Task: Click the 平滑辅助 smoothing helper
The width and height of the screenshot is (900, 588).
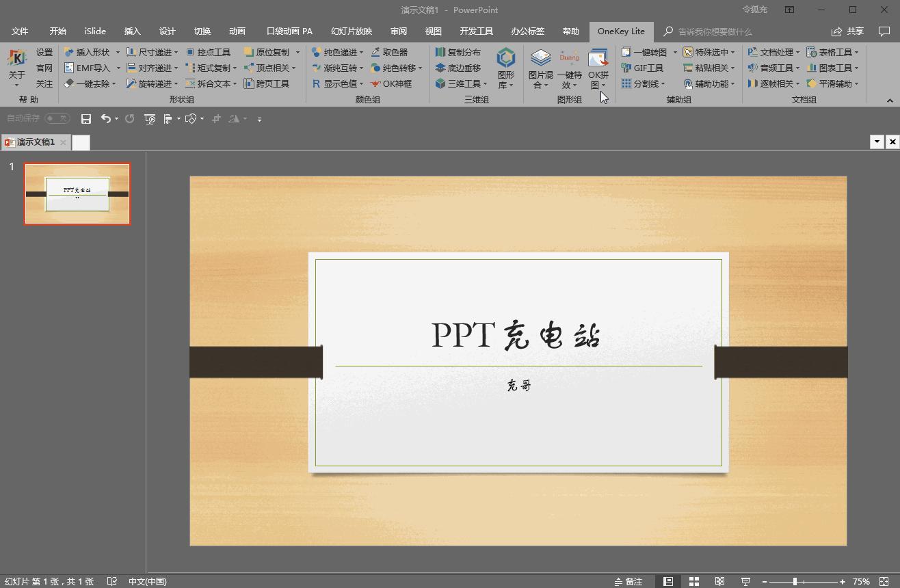Action: pos(832,83)
